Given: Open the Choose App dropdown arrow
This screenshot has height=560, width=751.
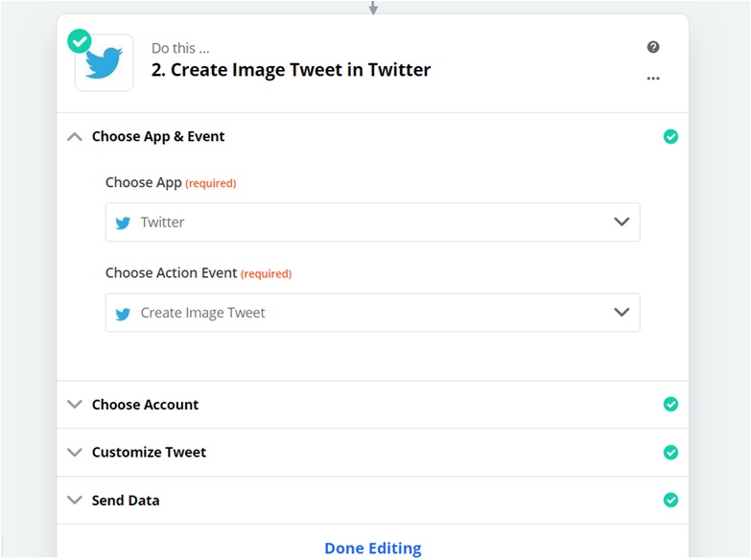Looking at the screenshot, I should (622, 222).
